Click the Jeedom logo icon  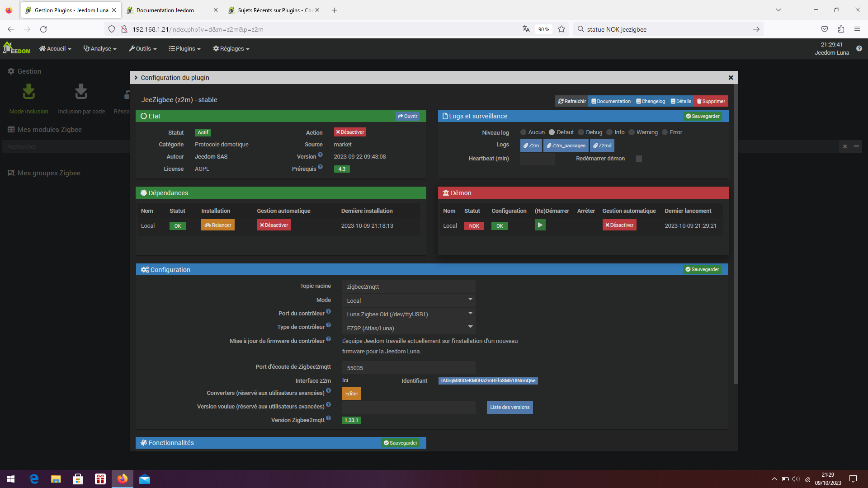pyautogui.click(x=17, y=48)
